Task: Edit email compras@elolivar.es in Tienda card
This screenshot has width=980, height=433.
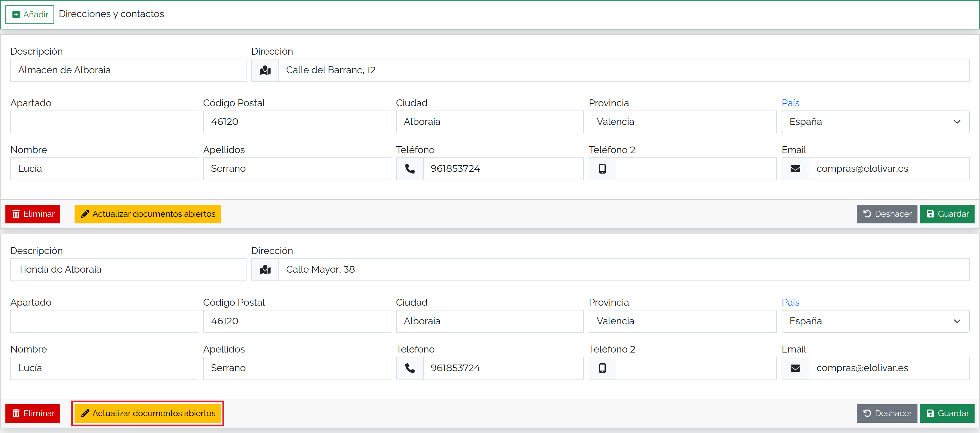Action: [x=889, y=368]
